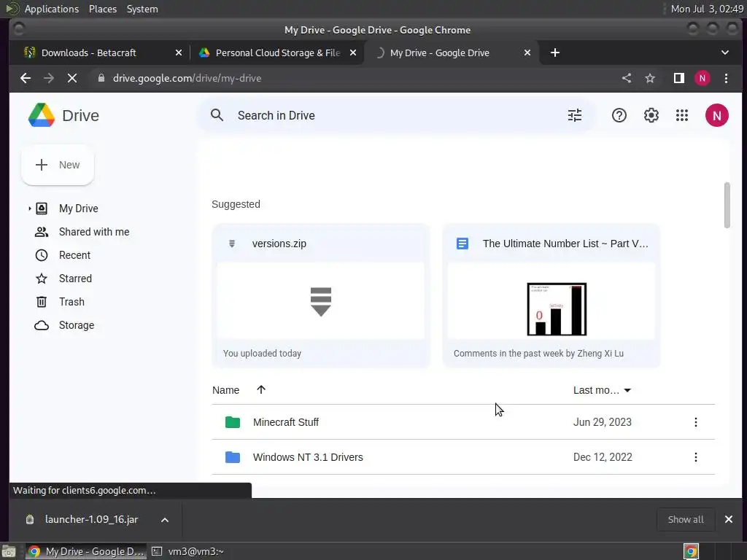The image size is (747, 560).
Task: Close the Downloads - Betacraft tab
Action: click(x=179, y=52)
